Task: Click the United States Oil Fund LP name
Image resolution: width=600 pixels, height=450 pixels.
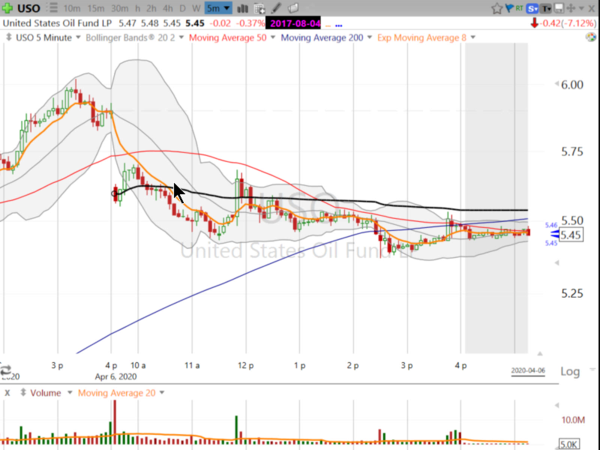Action: [57, 23]
